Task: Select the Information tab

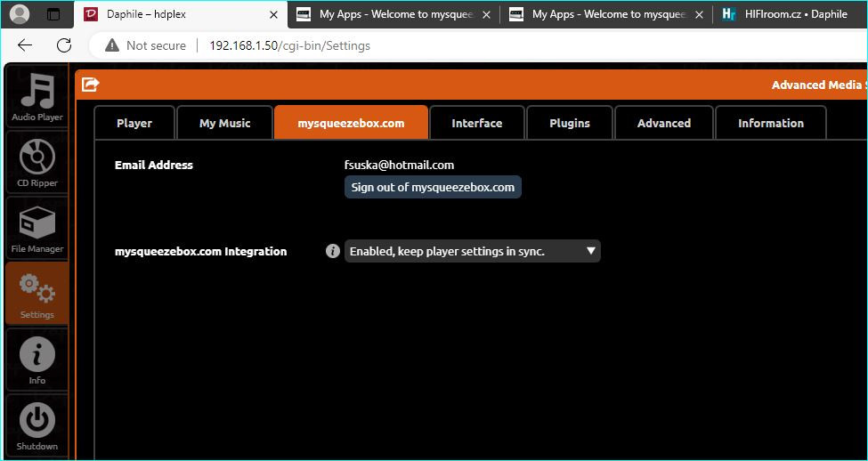Action: (x=770, y=123)
